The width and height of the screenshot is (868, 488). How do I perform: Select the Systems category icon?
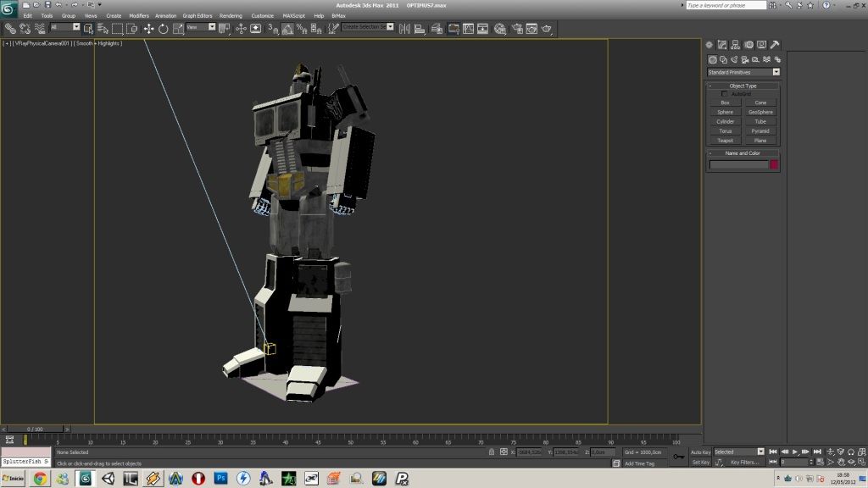[x=777, y=60]
